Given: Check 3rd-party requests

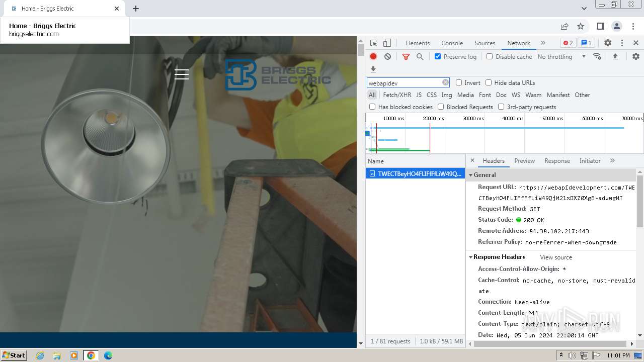Looking at the screenshot, I should pyautogui.click(x=501, y=107).
